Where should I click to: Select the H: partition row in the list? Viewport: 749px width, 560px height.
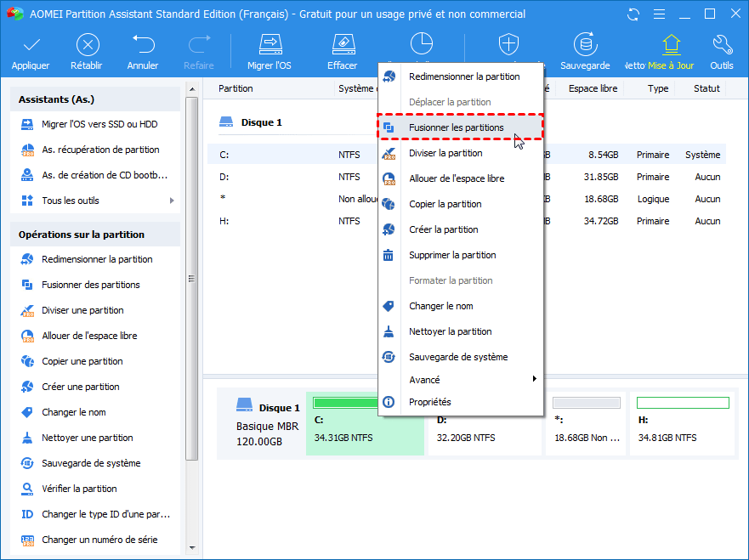(466, 221)
